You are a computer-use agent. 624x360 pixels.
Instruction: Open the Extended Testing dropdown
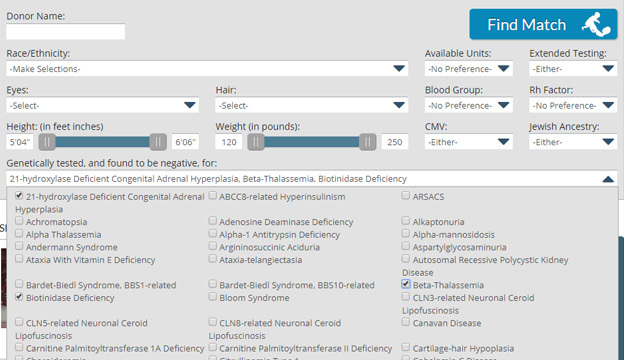(573, 68)
